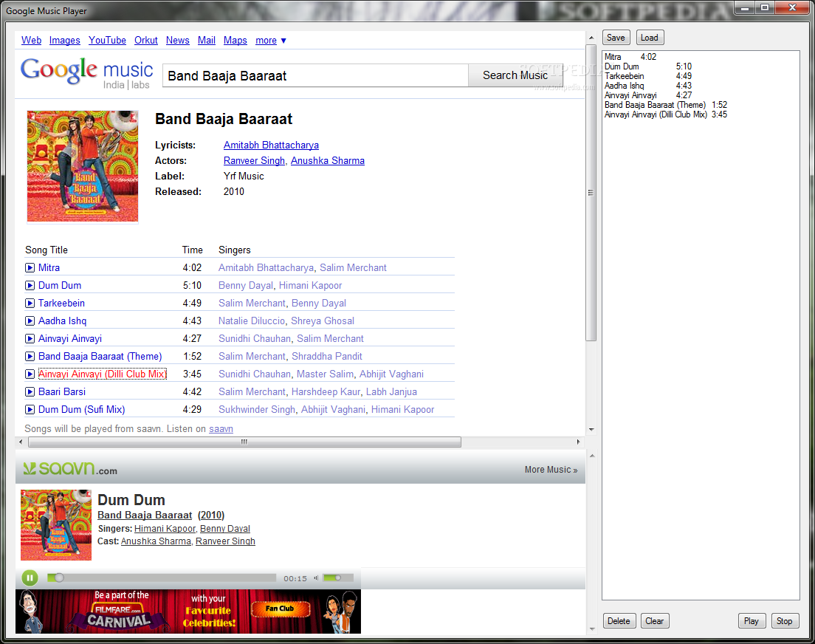Viewport: 815px width, 644px height.
Task: Click the vertical scrollbar of the results pane
Action: [x=591, y=193]
